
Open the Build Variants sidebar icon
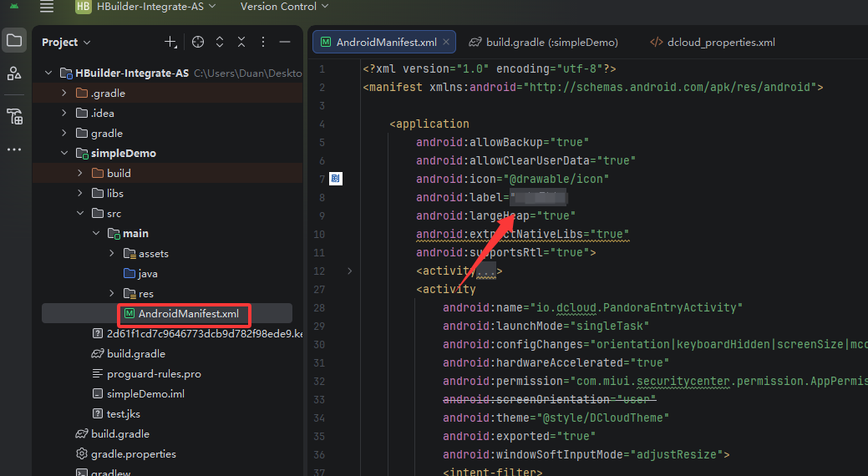[x=14, y=116]
